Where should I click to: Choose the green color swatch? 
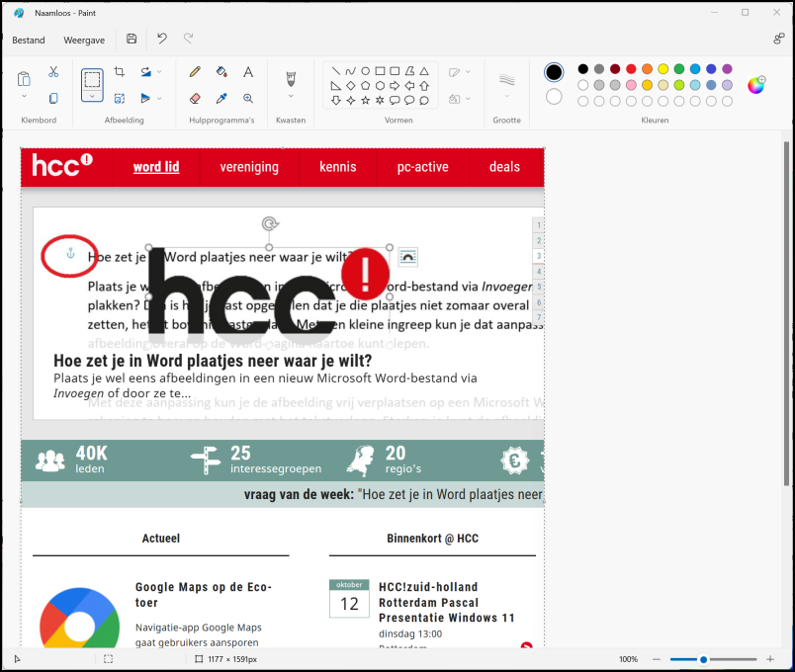[679, 69]
